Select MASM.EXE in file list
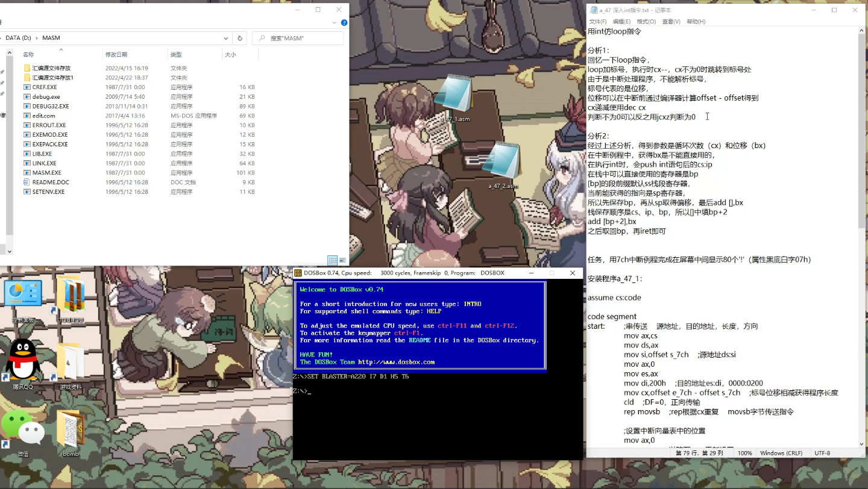Viewport: 868px width, 489px height. [x=139, y=173]
